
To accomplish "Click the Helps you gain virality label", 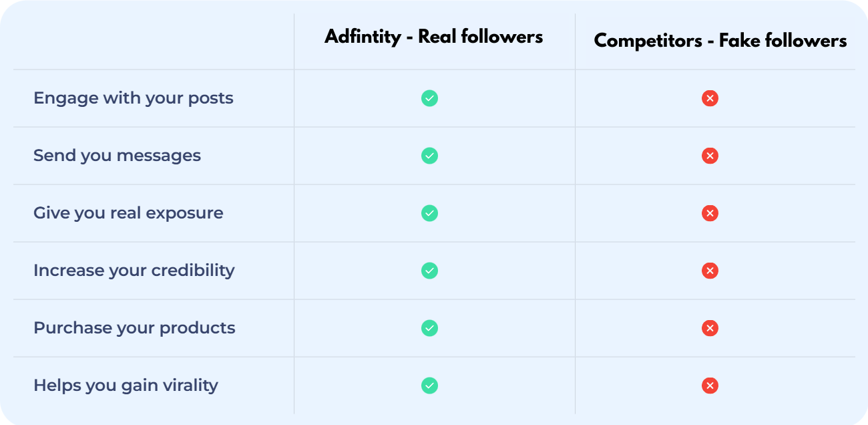I will point(126,386).
